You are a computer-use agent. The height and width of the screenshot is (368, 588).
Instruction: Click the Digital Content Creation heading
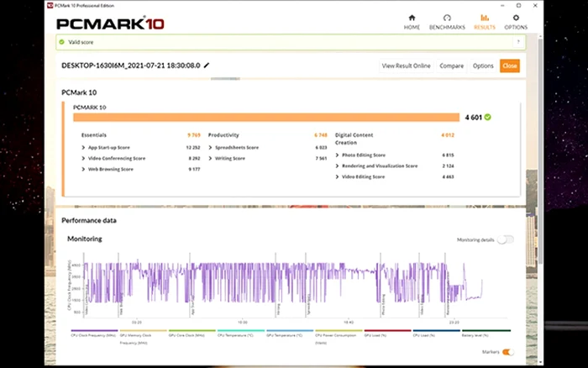tap(354, 139)
